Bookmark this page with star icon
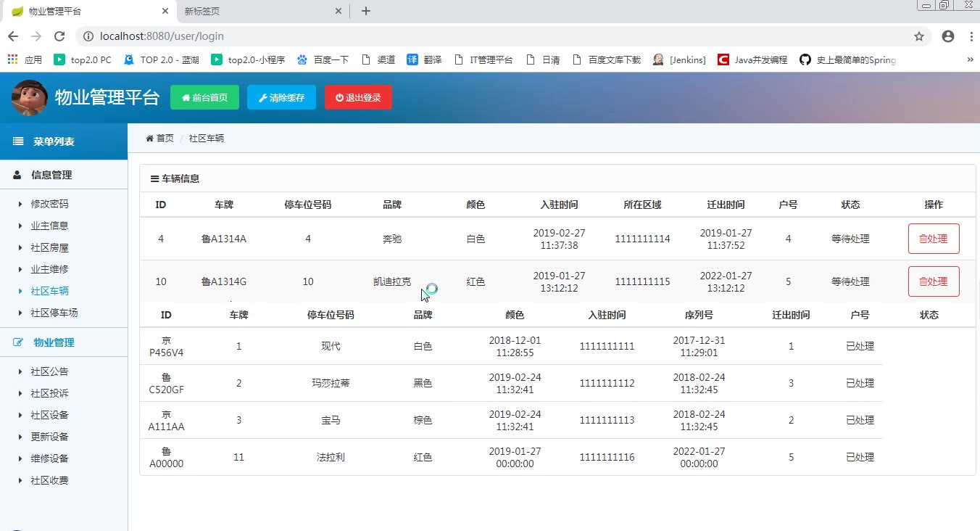This screenshot has height=531, width=980. click(x=918, y=36)
